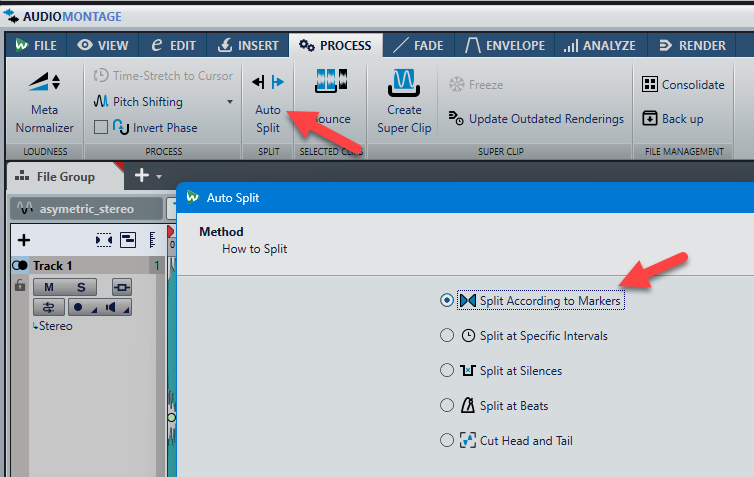The image size is (754, 477).
Task: Click the Consolidate button
Action: coord(683,85)
